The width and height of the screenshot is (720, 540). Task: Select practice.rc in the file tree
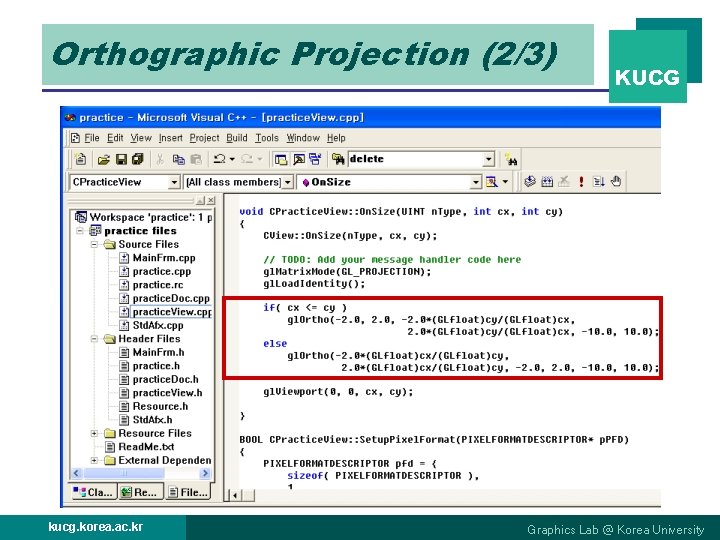coord(158,285)
